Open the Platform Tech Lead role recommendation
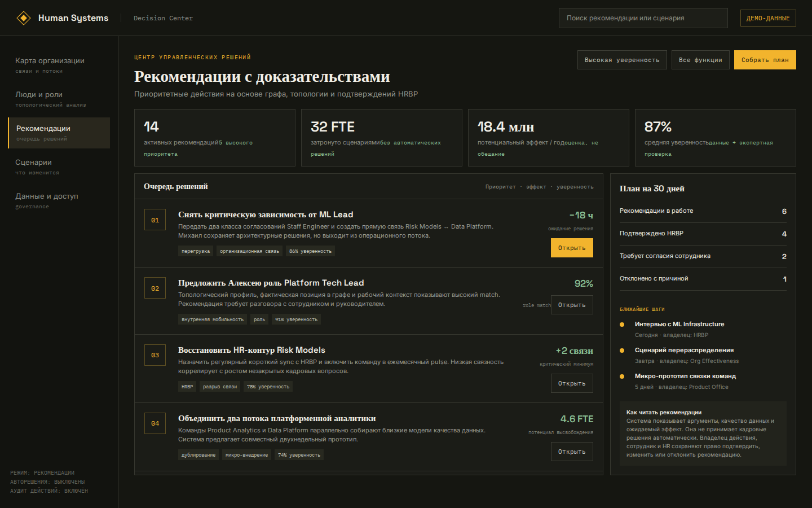The width and height of the screenshot is (812, 508). pyautogui.click(x=572, y=305)
